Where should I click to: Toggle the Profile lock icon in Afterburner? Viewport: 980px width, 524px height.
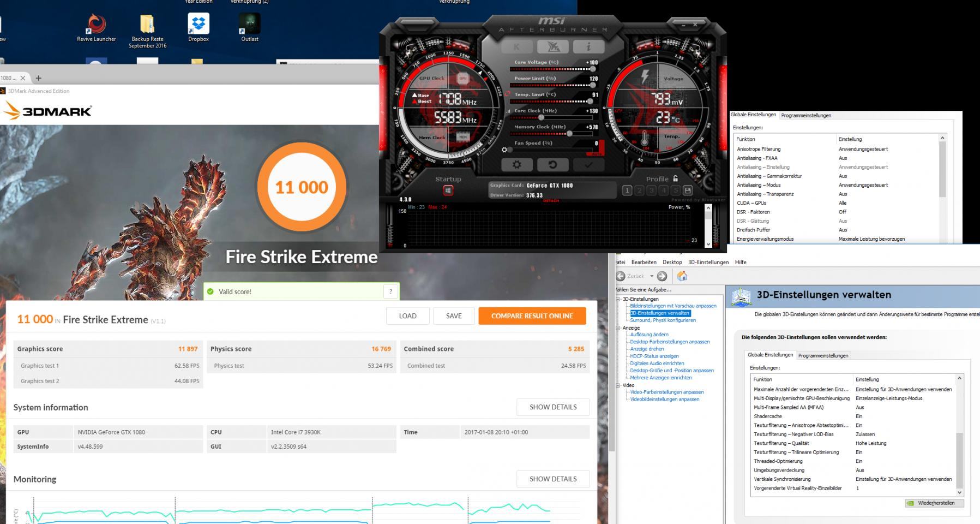(676, 178)
